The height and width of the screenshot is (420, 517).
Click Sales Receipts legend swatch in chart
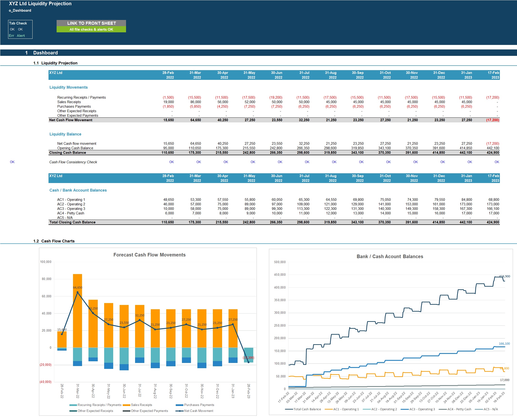point(127,405)
